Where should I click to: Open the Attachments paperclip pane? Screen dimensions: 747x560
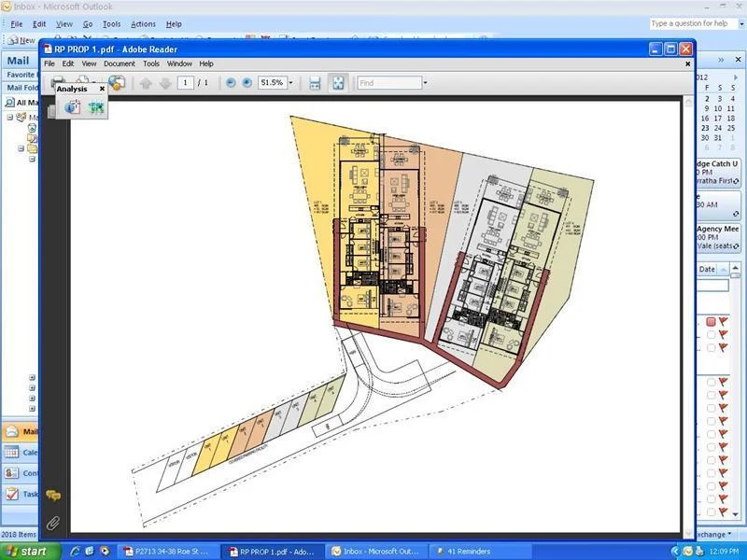53,523
